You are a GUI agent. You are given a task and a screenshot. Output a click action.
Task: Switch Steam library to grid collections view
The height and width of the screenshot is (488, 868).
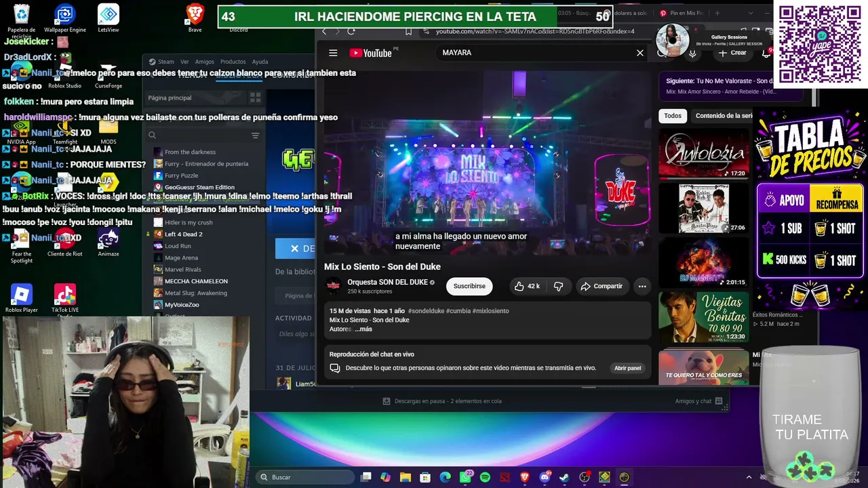(x=255, y=98)
